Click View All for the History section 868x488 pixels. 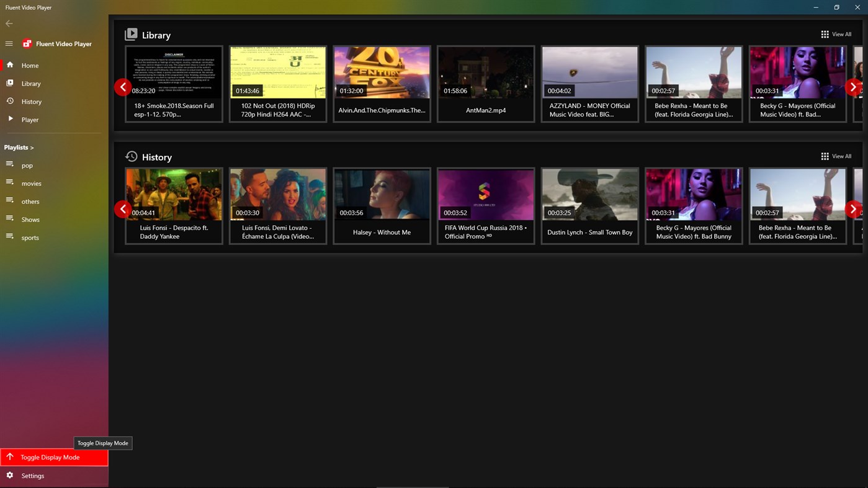[x=841, y=156]
